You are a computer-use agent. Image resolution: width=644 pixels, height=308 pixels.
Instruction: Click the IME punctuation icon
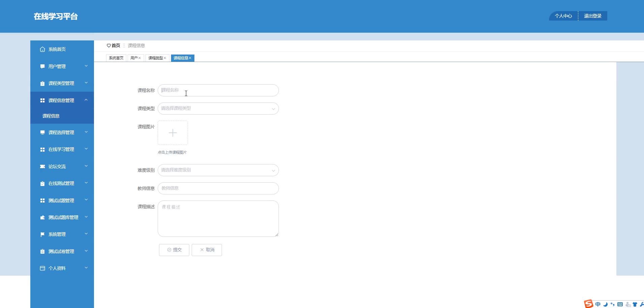point(612,304)
